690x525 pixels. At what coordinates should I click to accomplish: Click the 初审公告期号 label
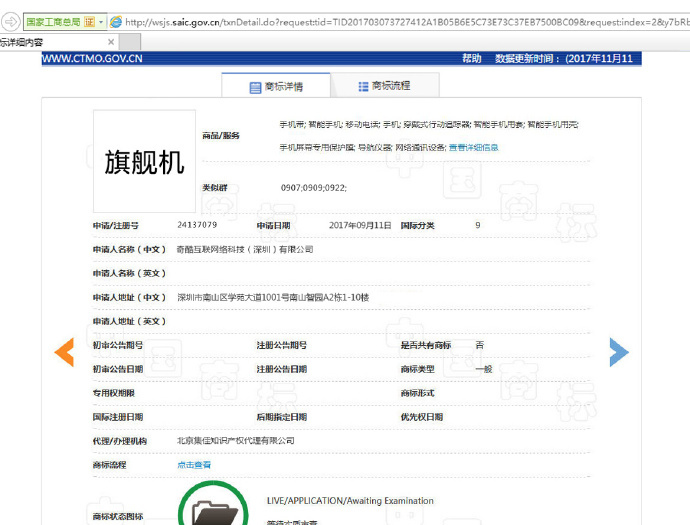tap(118, 345)
